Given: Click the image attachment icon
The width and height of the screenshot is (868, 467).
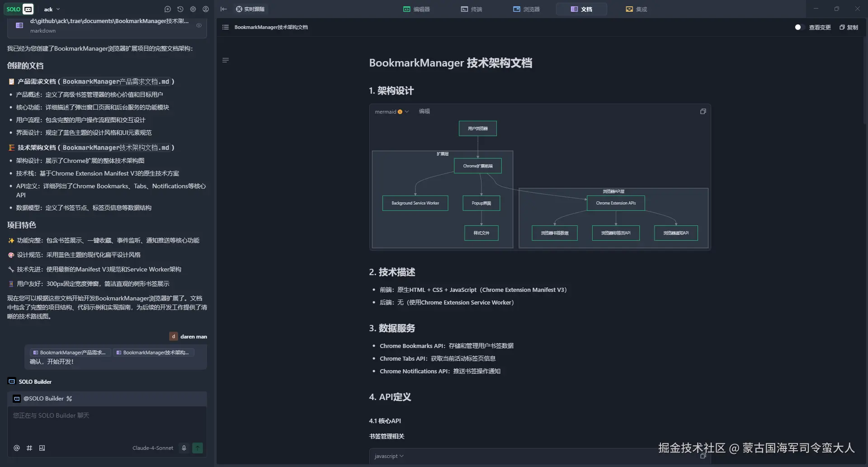Looking at the screenshot, I should (x=42, y=448).
